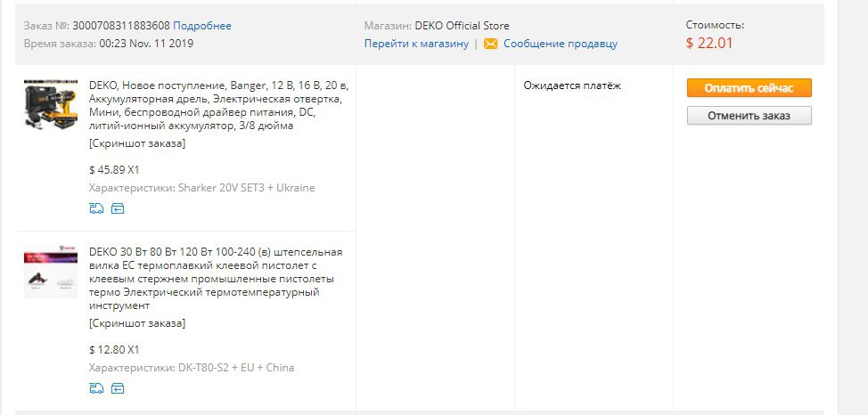Image resolution: width=868 pixels, height=415 pixels.
Task: View Скриншот заказа for the drill item
Action: [137, 143]
